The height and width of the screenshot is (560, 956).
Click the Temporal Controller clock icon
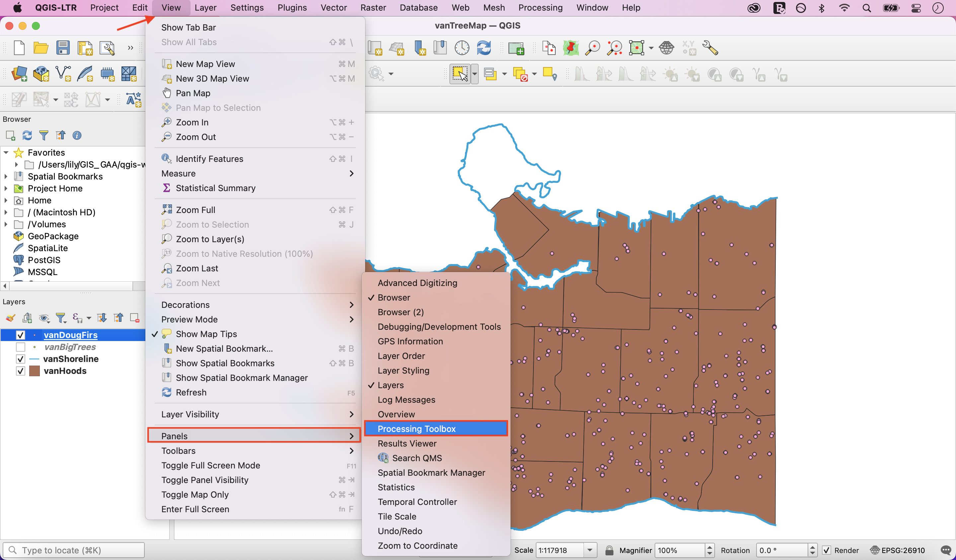(462, 48)
